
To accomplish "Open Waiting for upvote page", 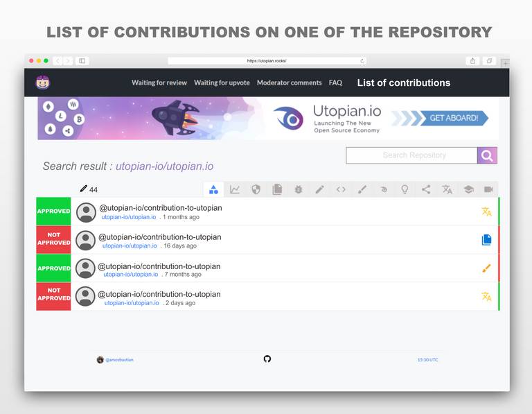I will click(x=222, y=83).
